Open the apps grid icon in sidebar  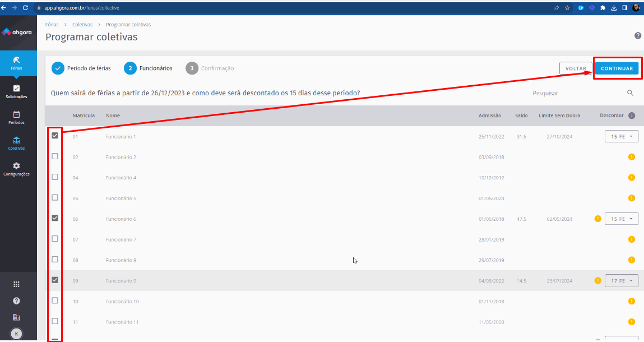point(16,284)
